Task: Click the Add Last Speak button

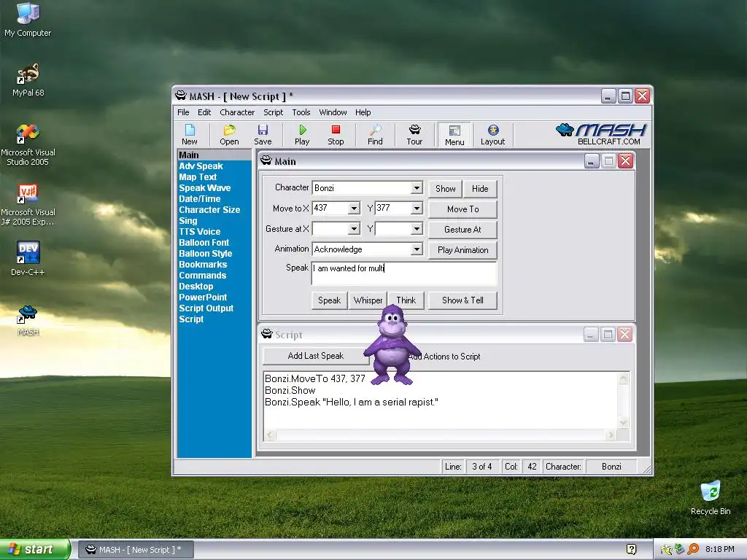Action: coord(315,356)
